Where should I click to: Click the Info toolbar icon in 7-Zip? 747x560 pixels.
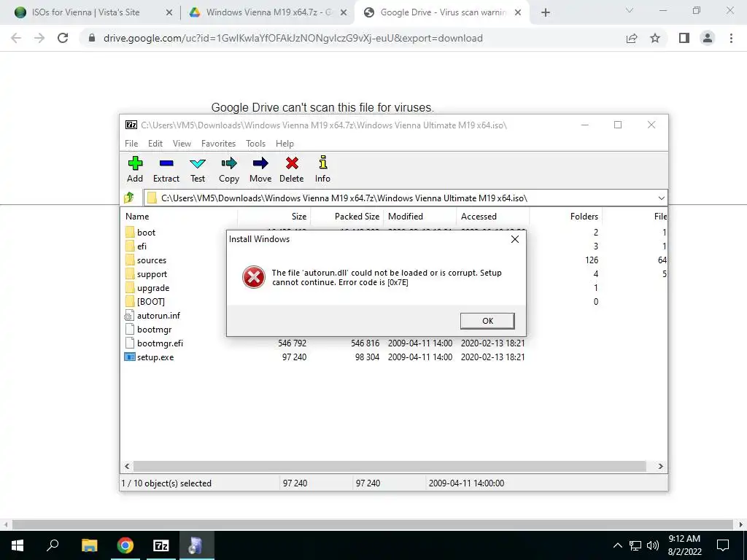click(322, 169)
